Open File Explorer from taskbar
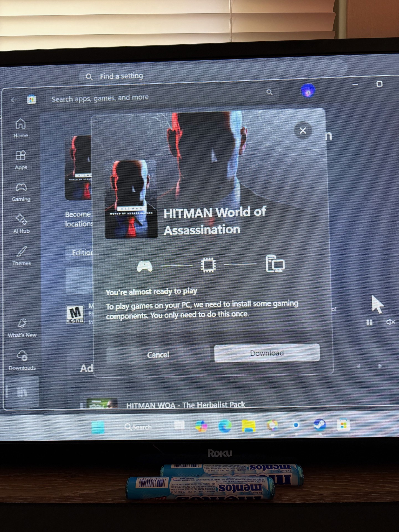Screen dimensions: 399x532 [x=249, y=426]
